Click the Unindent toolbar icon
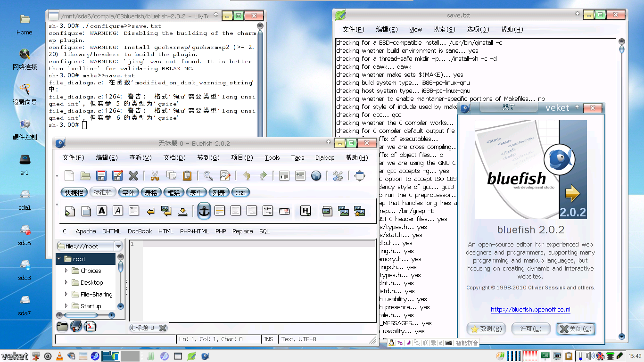Screen dimensions: 644x362 tap(284, 176)
